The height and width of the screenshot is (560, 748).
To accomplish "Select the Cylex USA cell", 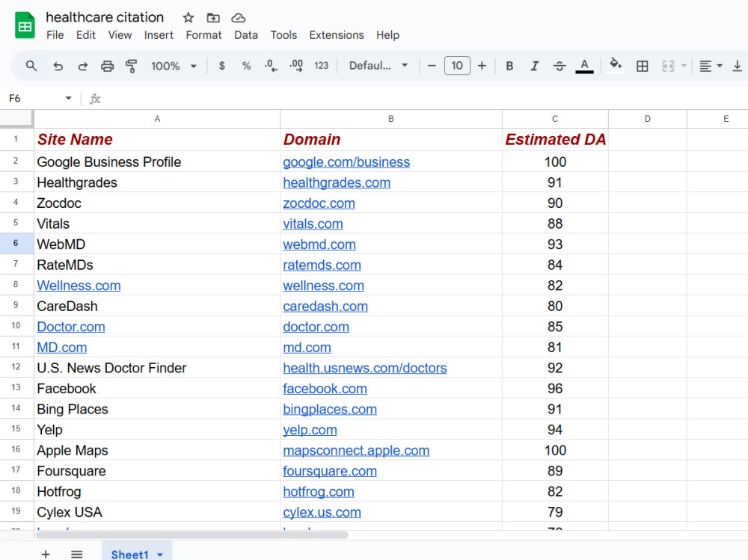I will (157, 512).
